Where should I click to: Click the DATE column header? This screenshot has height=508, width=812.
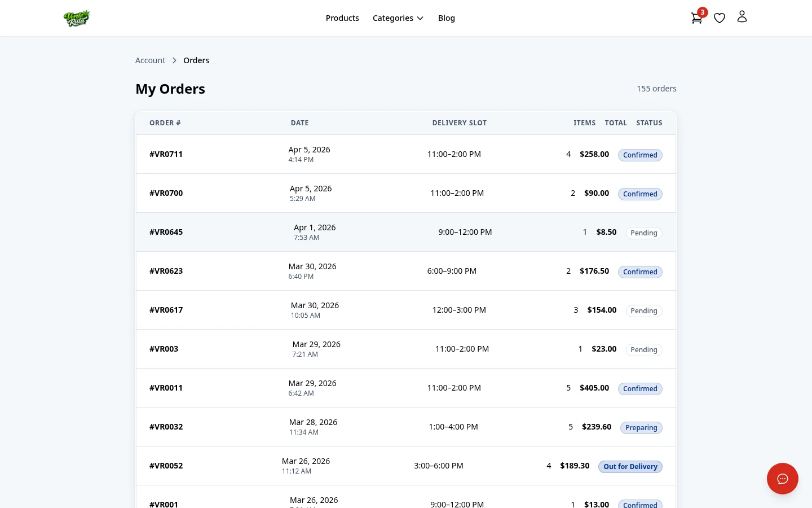click(299, 122)
